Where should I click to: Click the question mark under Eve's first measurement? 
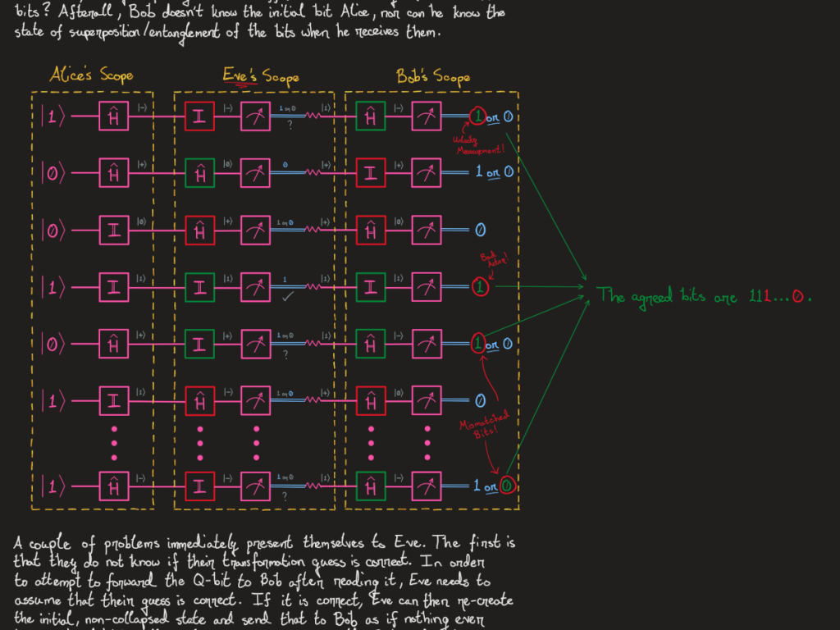pos(285,126)
